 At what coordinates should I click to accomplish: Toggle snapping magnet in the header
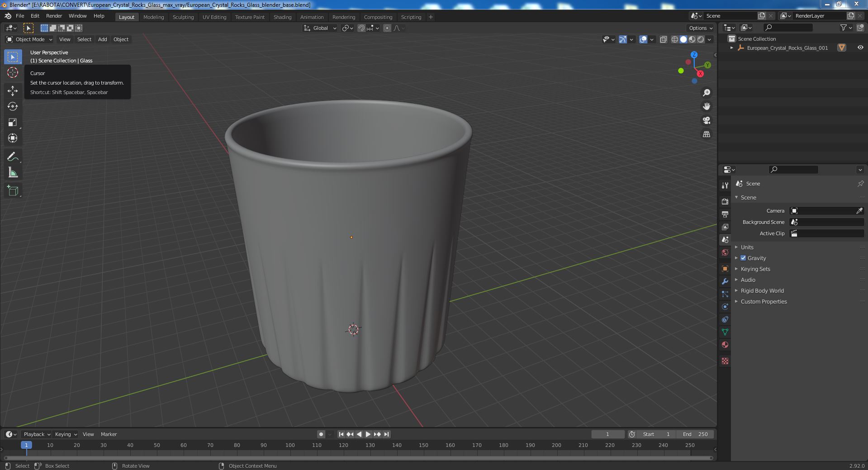coord(361,28)
